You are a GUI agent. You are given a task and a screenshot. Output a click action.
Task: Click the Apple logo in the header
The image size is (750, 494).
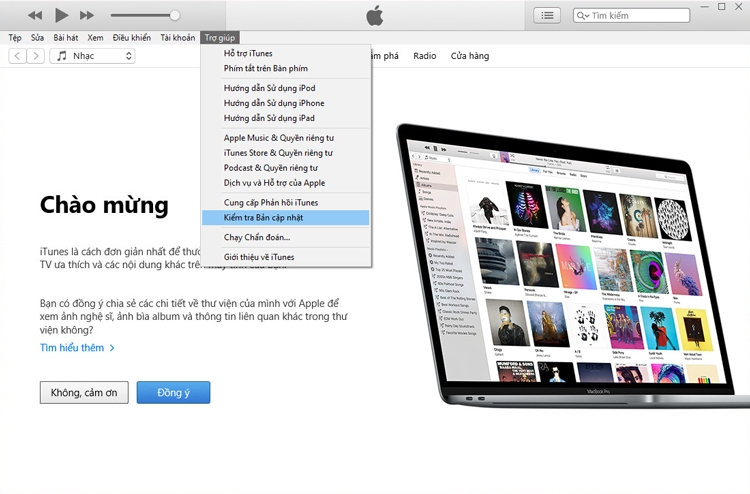[x=375, y=15]
